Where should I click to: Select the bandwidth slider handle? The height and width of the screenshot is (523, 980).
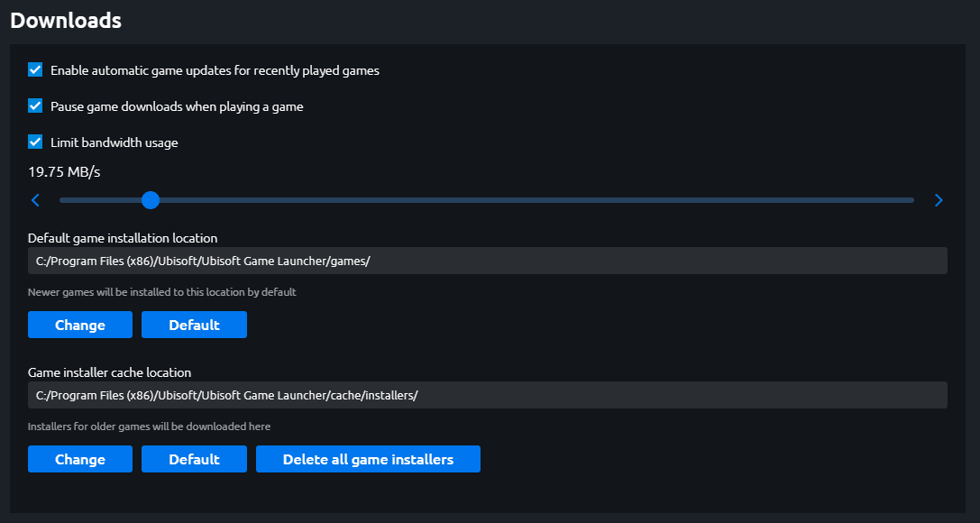click(x=150, y=199)
